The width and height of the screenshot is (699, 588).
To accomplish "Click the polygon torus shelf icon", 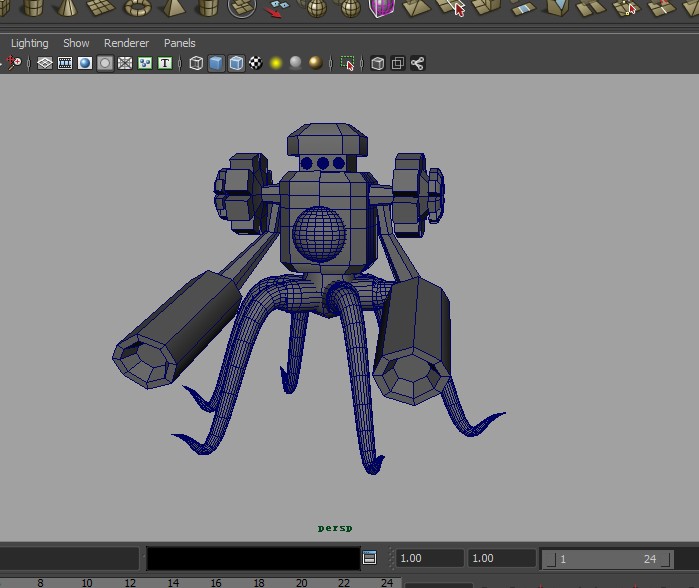I will [138, 8].
